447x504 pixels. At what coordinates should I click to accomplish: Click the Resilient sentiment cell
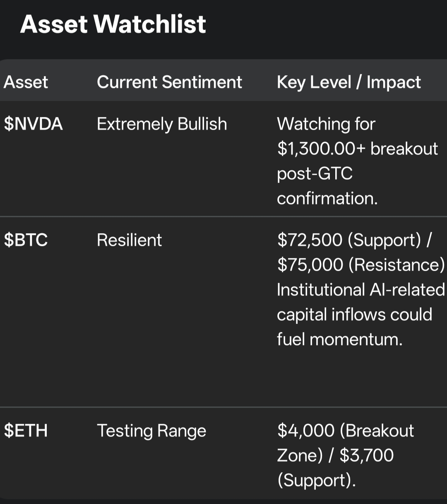point(129,240)
